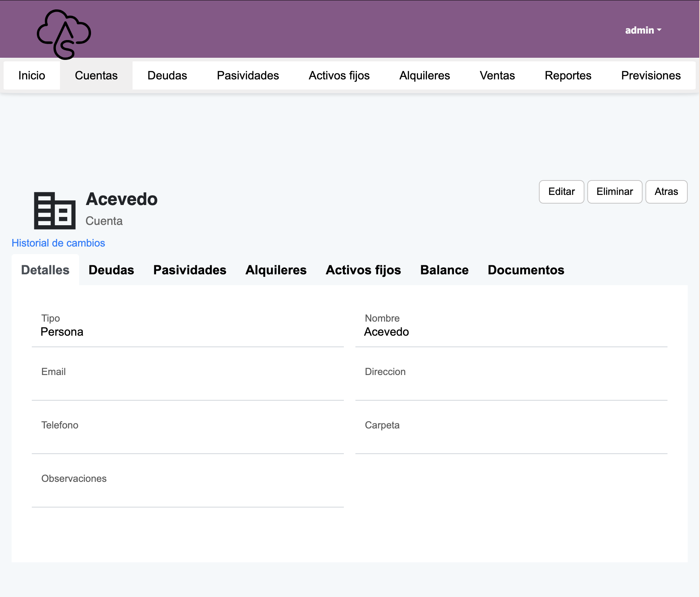Open the Reportes menu item
This screenshot has height=597, width=700.
(x=568, y=75)
